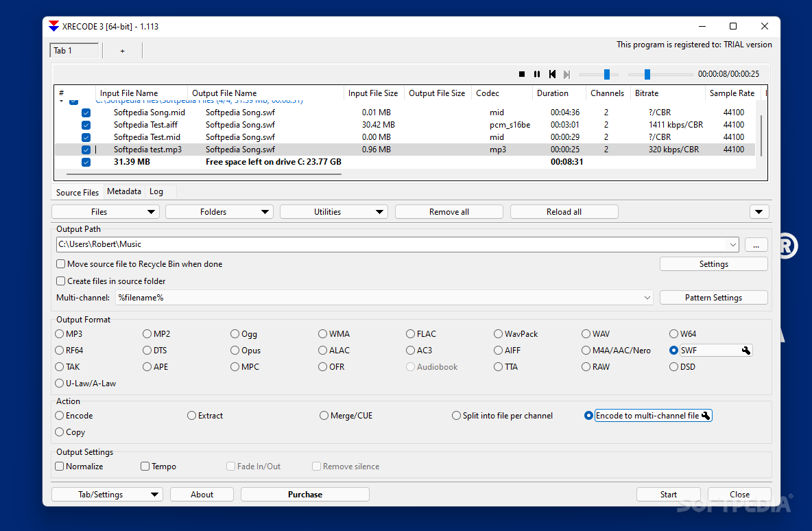Screen dimensions: 812x531
Task: Uncheck Softpedia Test.mid checkbox
Action: (x=86, y=137)
